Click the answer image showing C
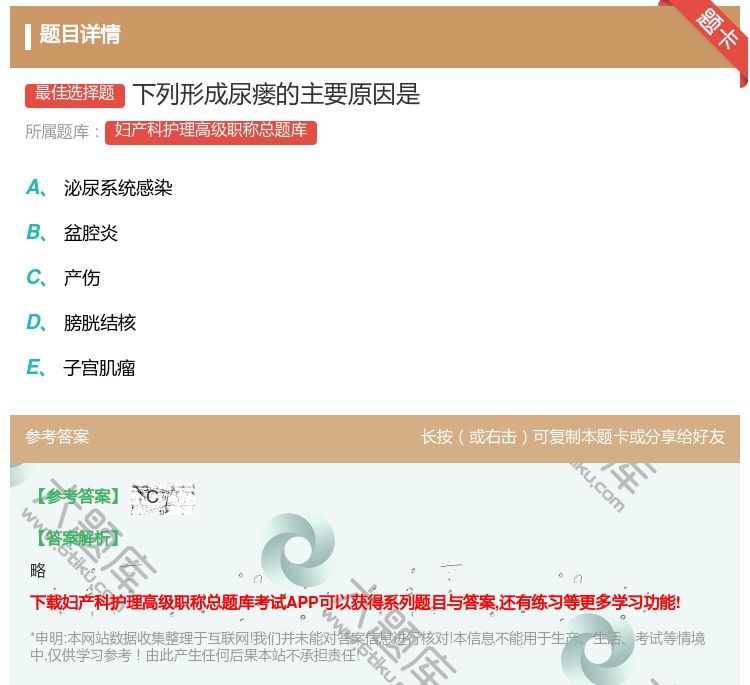This screenshot has height=685, width=750. (163, 498)
